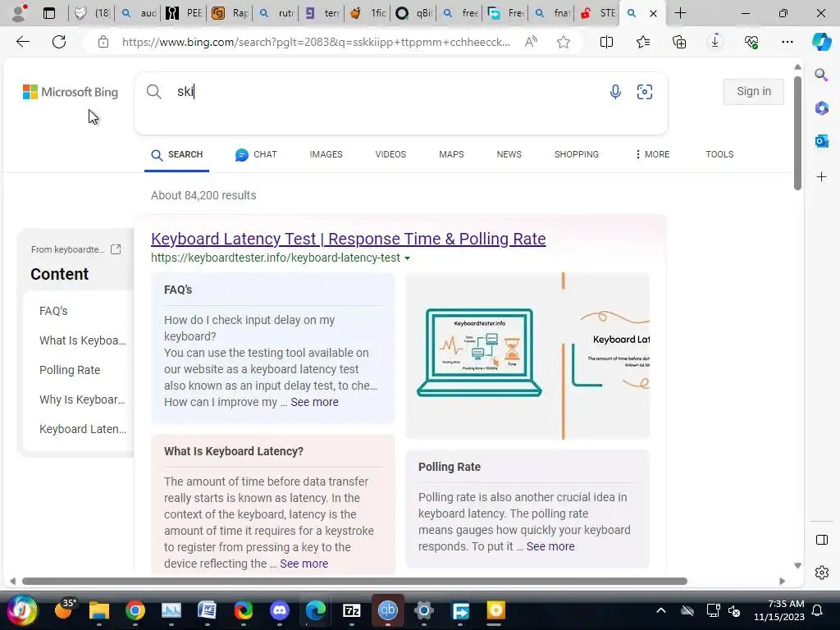The width and height of the screenshot is (840, 630).
Task: Open 7-Zip from taskbar
Action: 351,610
